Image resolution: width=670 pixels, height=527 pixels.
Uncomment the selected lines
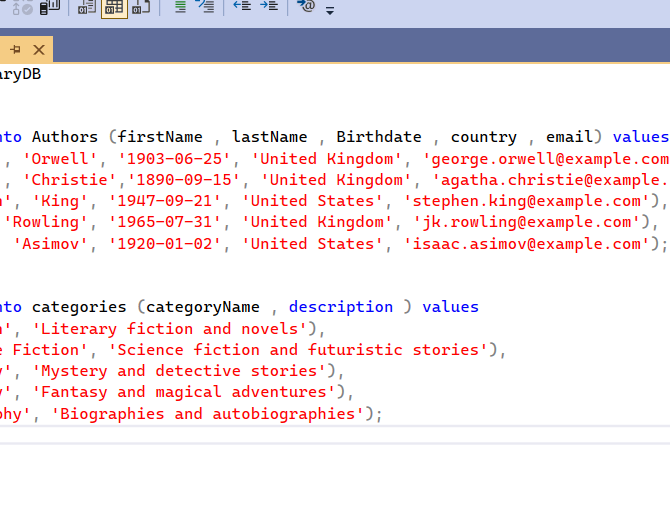pyautogui.click(x=205, y=7)
